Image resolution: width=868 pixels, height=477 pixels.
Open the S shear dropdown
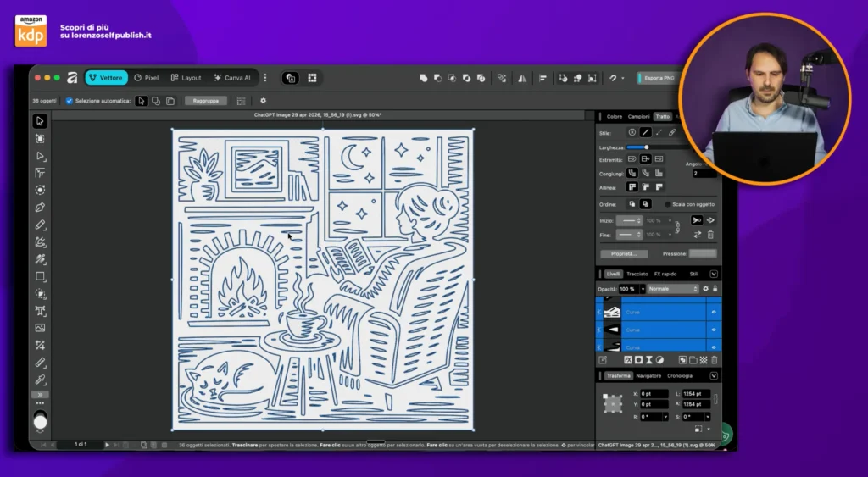707,417
